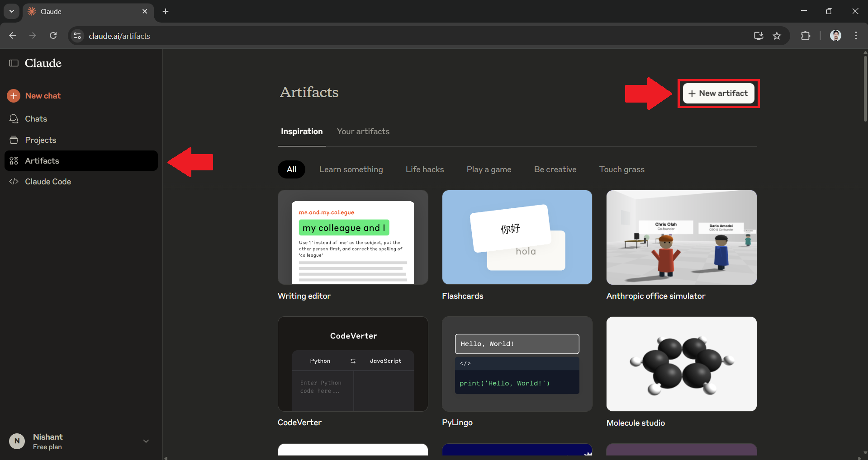Select Artifacts in the sidebar

coord(81,161)
